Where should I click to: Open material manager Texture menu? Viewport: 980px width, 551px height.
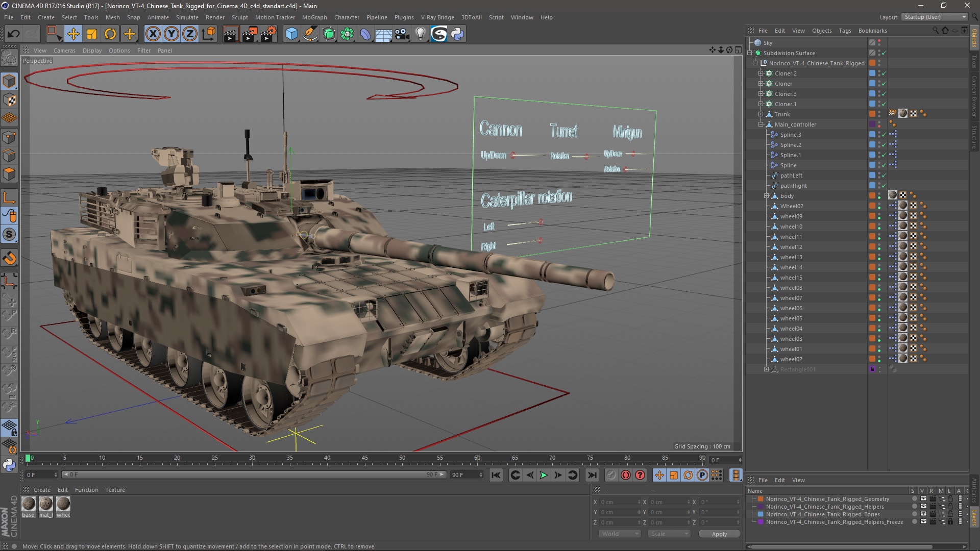(x=115, y=490)
